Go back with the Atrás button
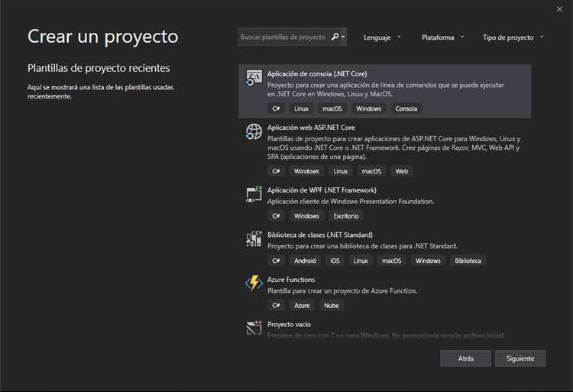The height and width of the screenshot is (392, 573). point(465,358)
